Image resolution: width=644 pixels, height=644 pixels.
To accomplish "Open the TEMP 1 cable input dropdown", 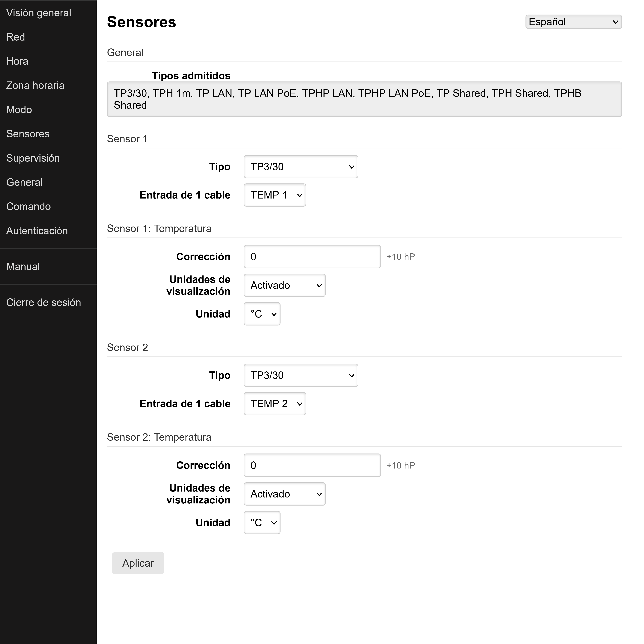I will pyautogui.click(x=274, y=195).
